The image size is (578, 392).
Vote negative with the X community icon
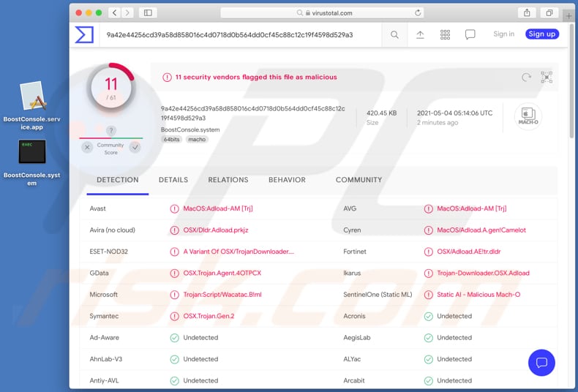87,148
